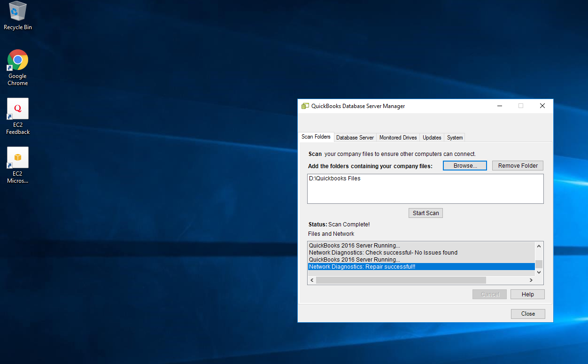Open the EC2 Feedback shortcut
Image resolution: width=588 pixels, height=364 pixels.
[18, 116]
